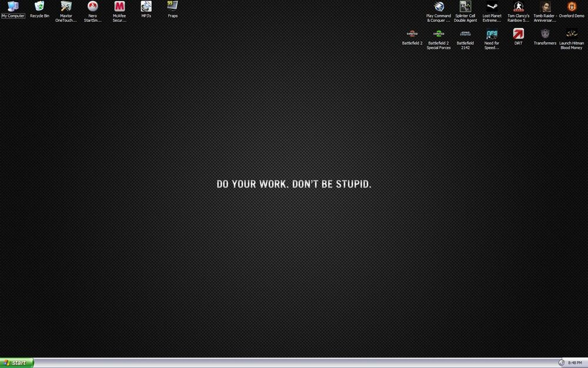
Task: Select the Fraps shortcut icon
Action: click(172, 6)
